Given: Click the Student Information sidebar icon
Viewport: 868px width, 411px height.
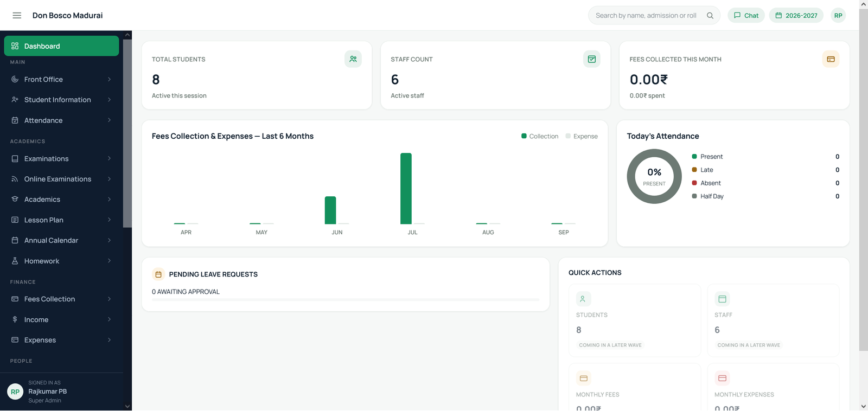Looking at the screenshot, I should [15, 100].
